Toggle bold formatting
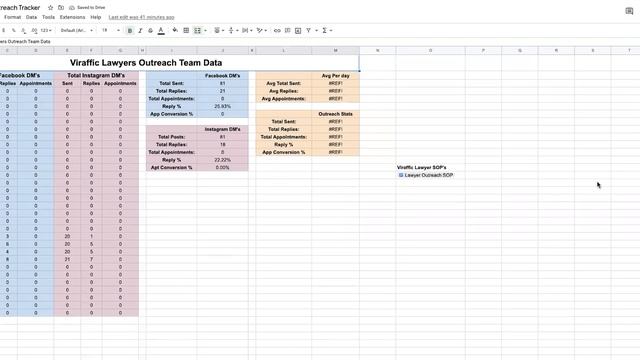 (x=130, y=31)
